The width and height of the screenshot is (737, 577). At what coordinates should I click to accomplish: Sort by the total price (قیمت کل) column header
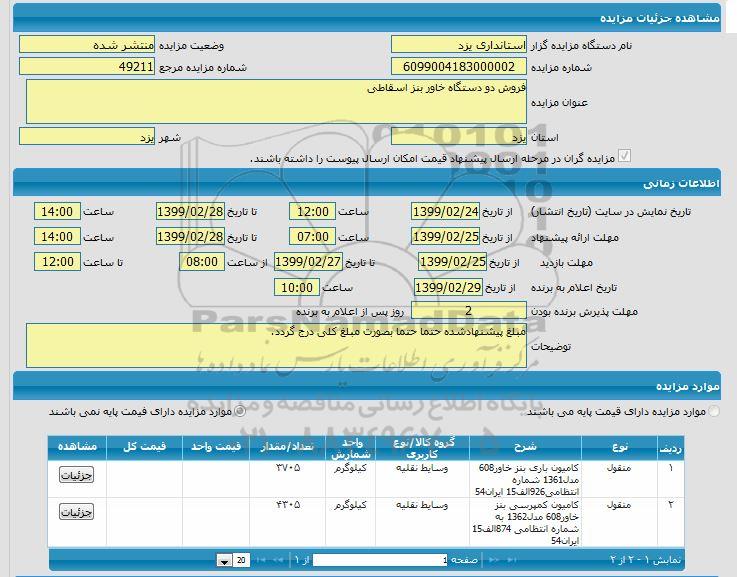click(x=144, y=447)
